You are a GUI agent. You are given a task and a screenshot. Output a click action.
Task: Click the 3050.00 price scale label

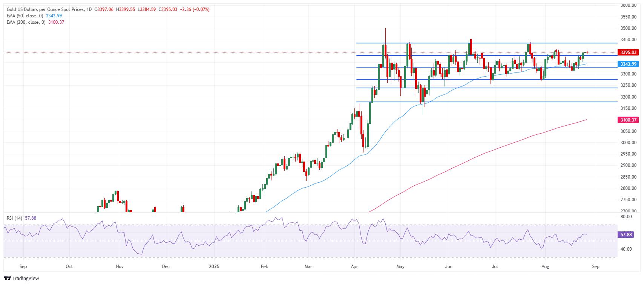pos(628,131)
